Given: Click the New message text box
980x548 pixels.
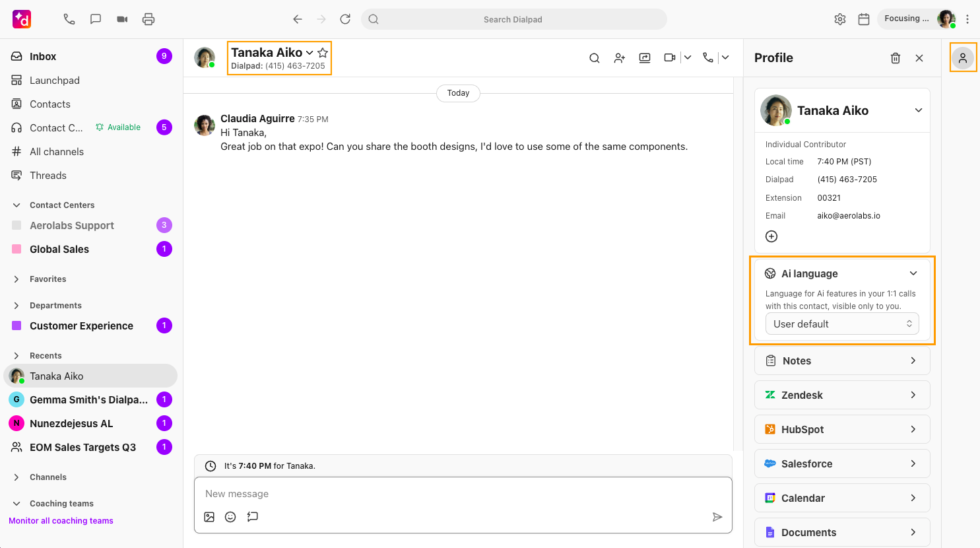Looking at the screenshot, I should point(463,494).
